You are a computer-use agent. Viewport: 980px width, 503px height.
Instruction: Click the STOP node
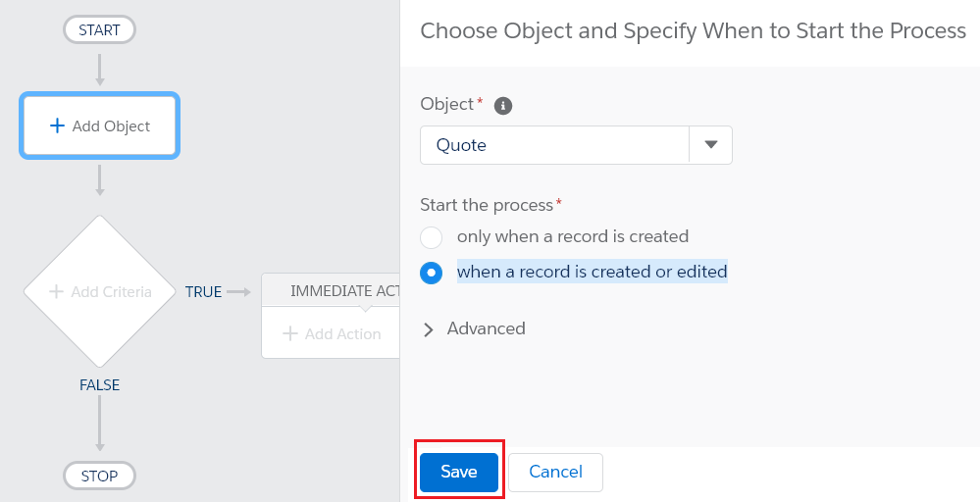click(x=99, y=477)
